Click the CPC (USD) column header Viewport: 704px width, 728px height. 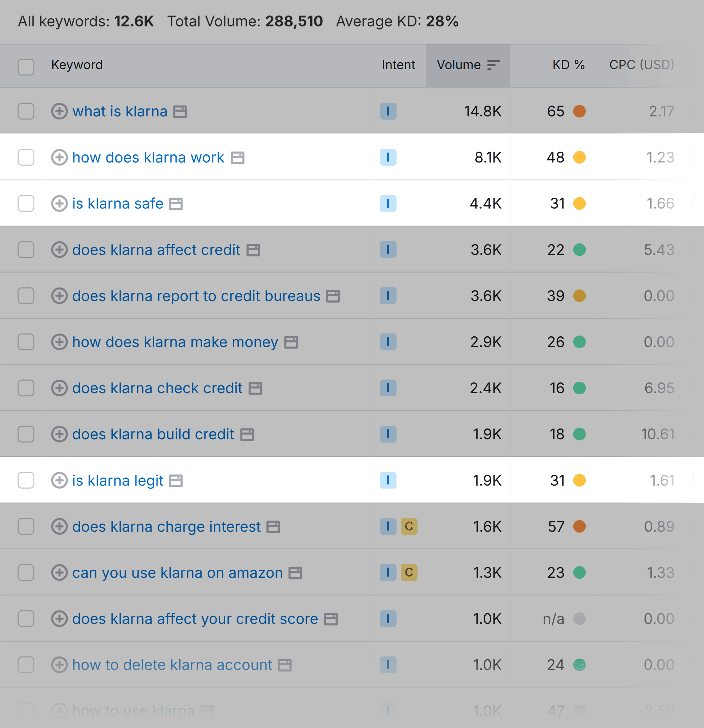pos(641,65)
